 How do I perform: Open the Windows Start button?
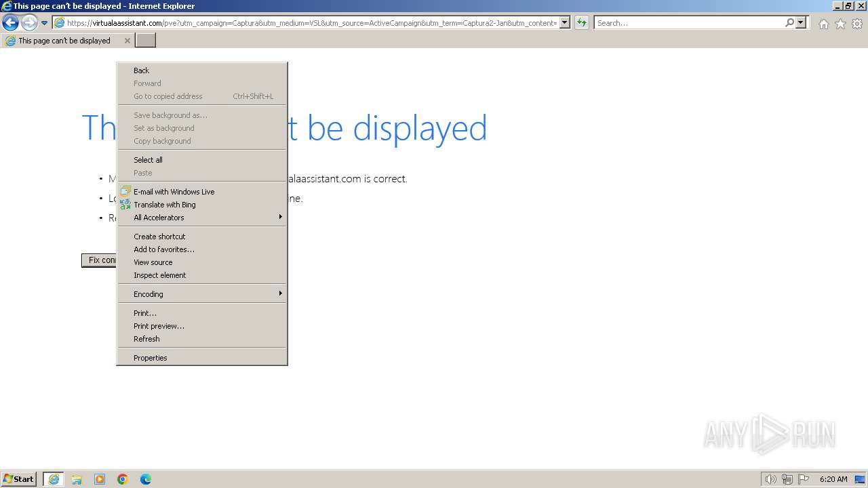pos(18,479)
